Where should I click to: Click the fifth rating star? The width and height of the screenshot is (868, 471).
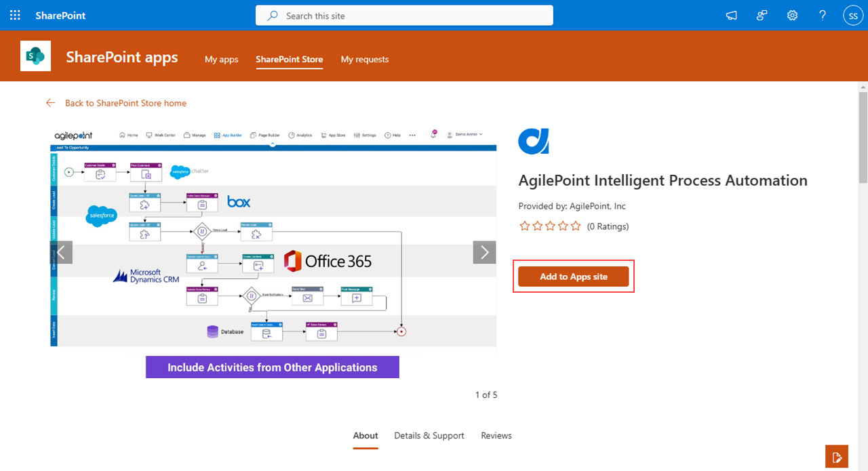coord(576,226)
